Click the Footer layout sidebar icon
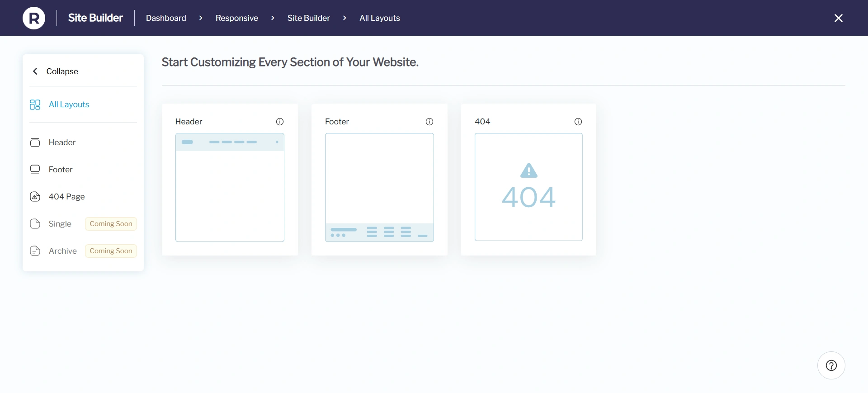The height and width of the screenshot is (393, 868). pyautogui.click(x=35, y=170)
